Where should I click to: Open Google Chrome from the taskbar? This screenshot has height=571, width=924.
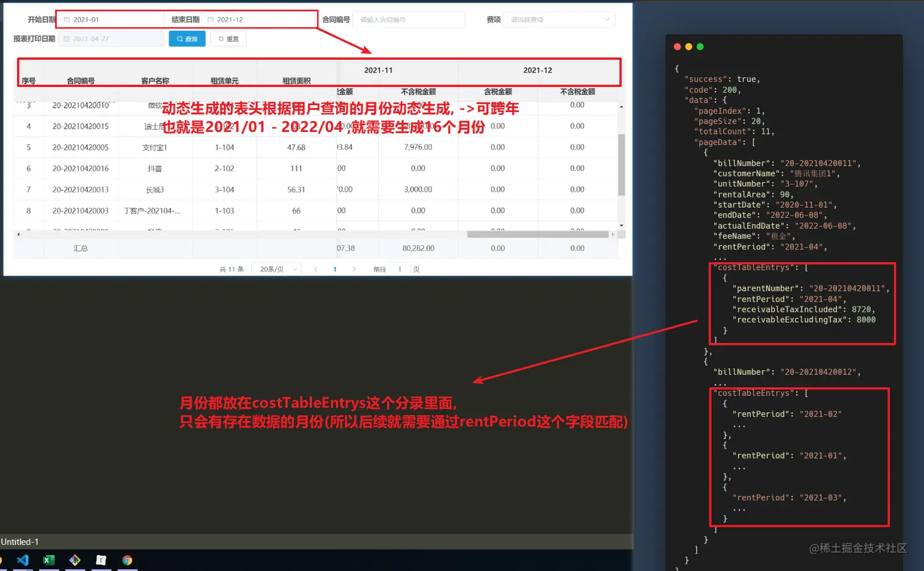127,560
